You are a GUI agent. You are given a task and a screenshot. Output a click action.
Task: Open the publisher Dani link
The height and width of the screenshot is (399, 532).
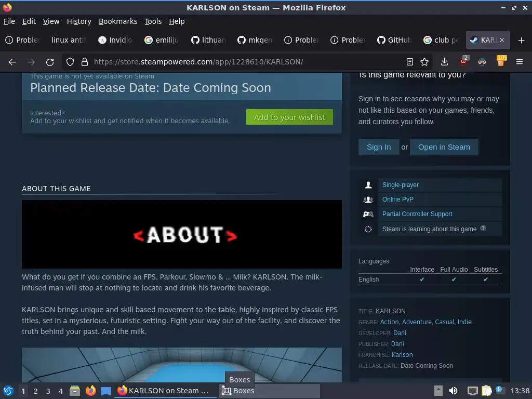(397, 344)
